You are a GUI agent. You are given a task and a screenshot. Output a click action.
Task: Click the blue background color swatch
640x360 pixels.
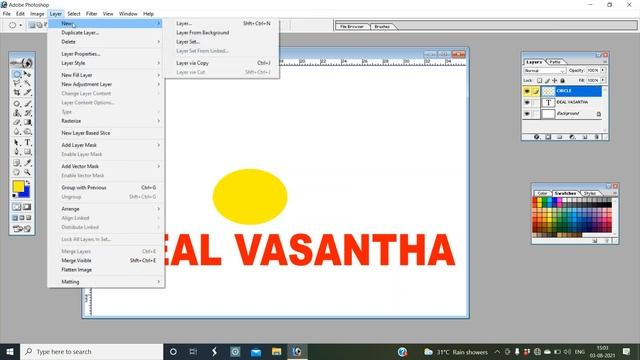pos(26,193)
